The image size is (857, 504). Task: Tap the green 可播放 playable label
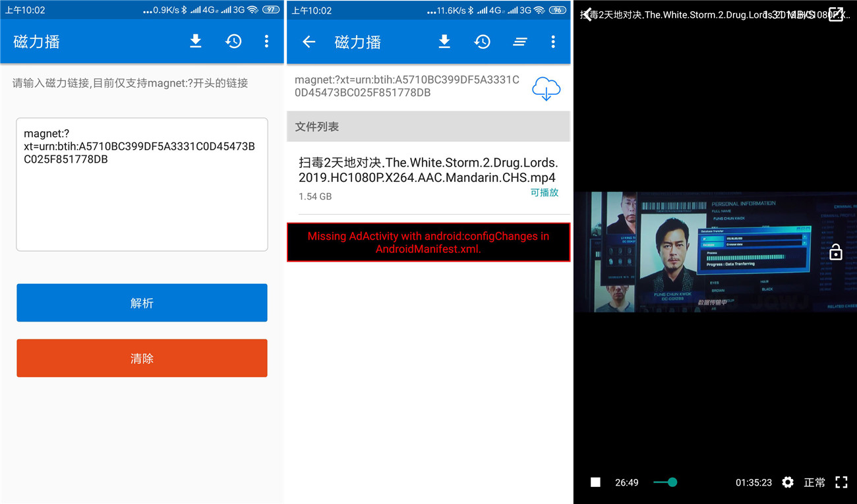pyautogui.click(x=544, y=192)
